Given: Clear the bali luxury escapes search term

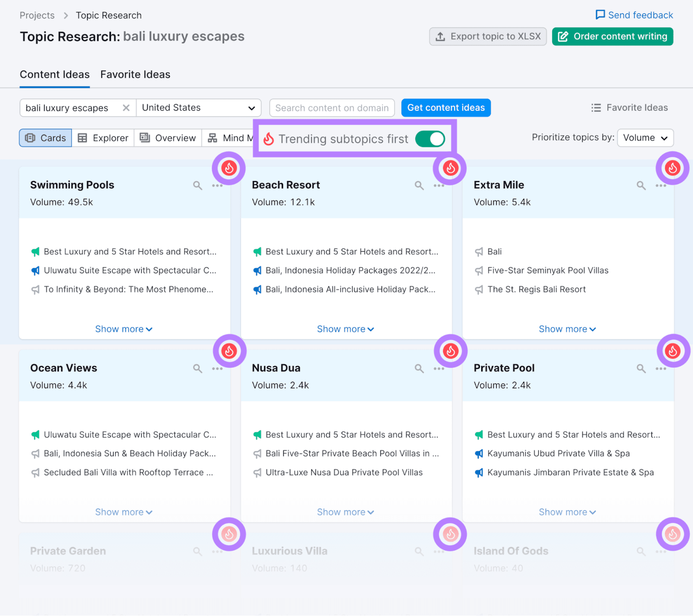Looking at the screenshot, I should [126, 107].
